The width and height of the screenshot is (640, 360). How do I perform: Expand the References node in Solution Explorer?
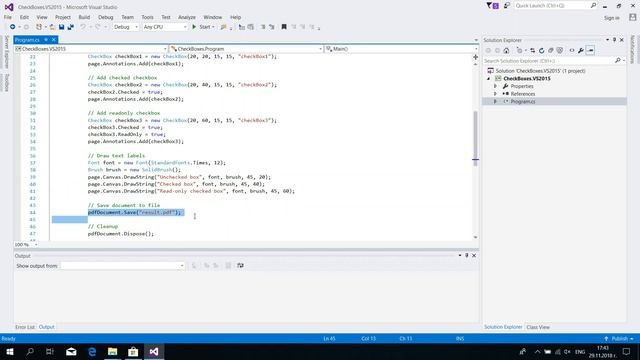point(496,94)
